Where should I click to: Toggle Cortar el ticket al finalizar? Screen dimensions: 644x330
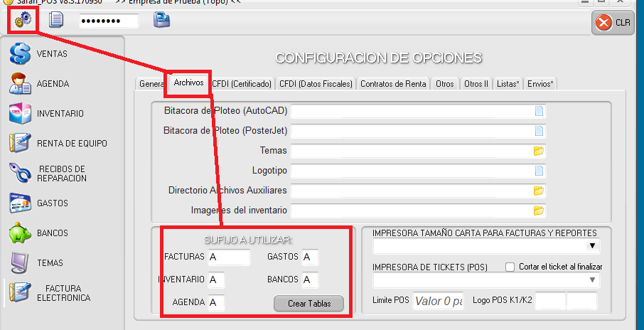[x=510, y=267]
